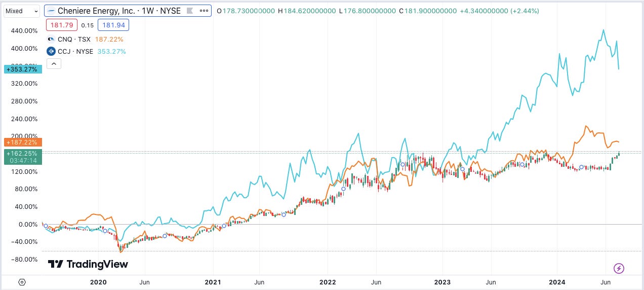Click the CCJ company logo icon

click(51, 51)
